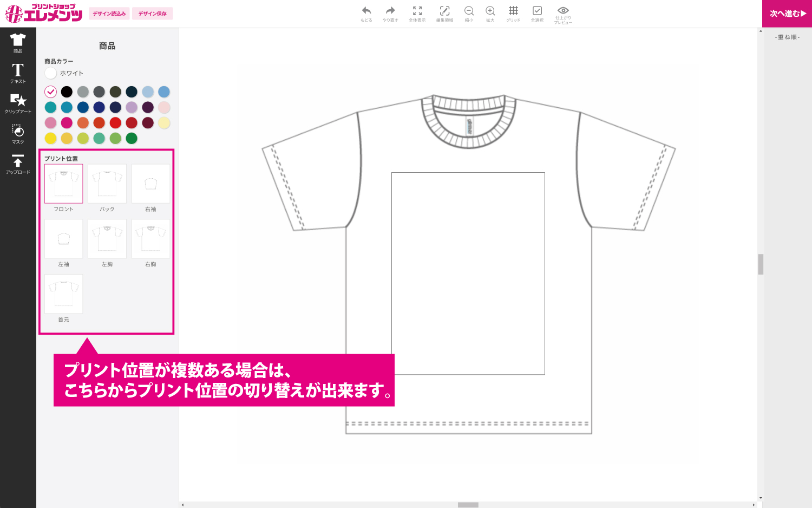Pick the lavender product color swatch
The width and height of the screenshot is (812, 508).
pyautogui.click(x=132, y=107)
